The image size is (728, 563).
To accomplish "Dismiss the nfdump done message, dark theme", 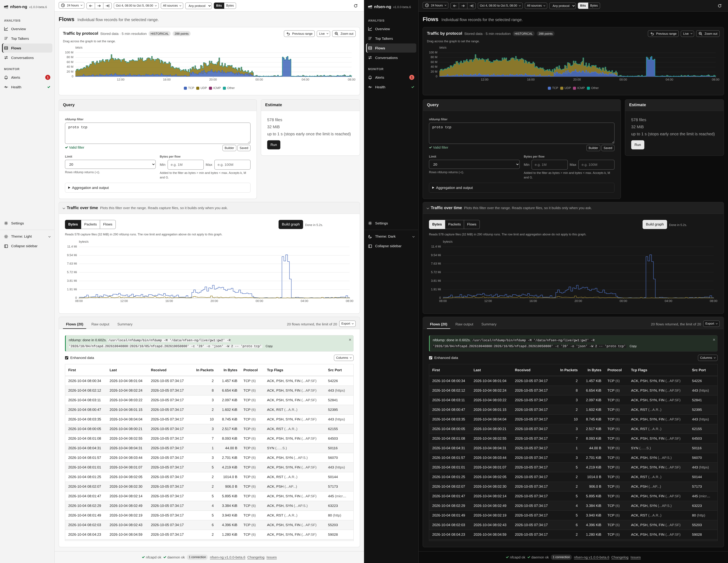I will tap(714, 340).
